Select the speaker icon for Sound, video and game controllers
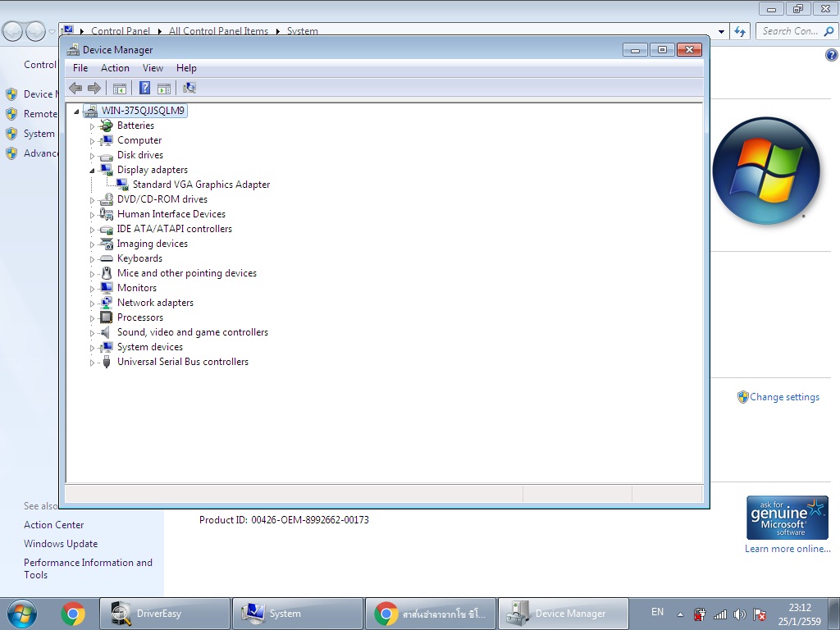 pyautogui.click(x=107, y=332)
